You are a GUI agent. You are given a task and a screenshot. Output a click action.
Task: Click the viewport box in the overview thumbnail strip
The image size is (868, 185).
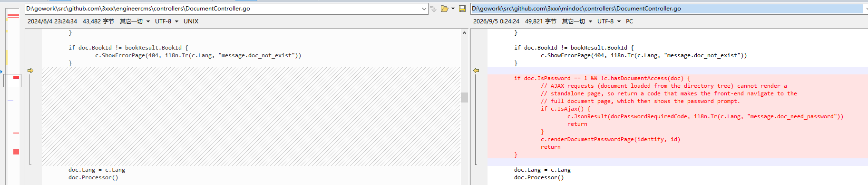12,81
